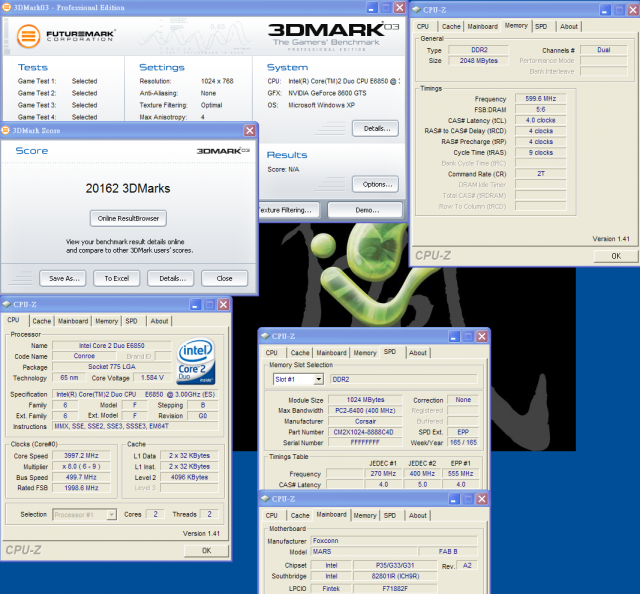Select About tab in CPU-Z Mainboard window
The height and width of the screenshot is (594, 640).
coord(418,515)
